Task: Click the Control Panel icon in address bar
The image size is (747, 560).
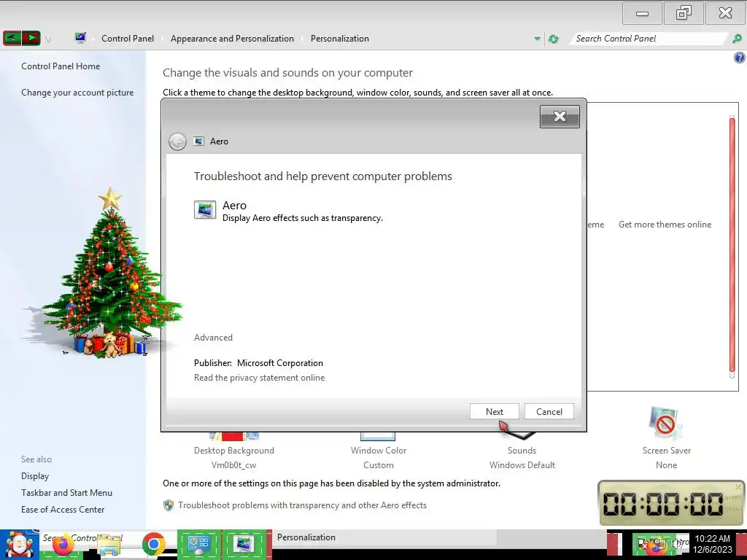Action: click(80, 38)
